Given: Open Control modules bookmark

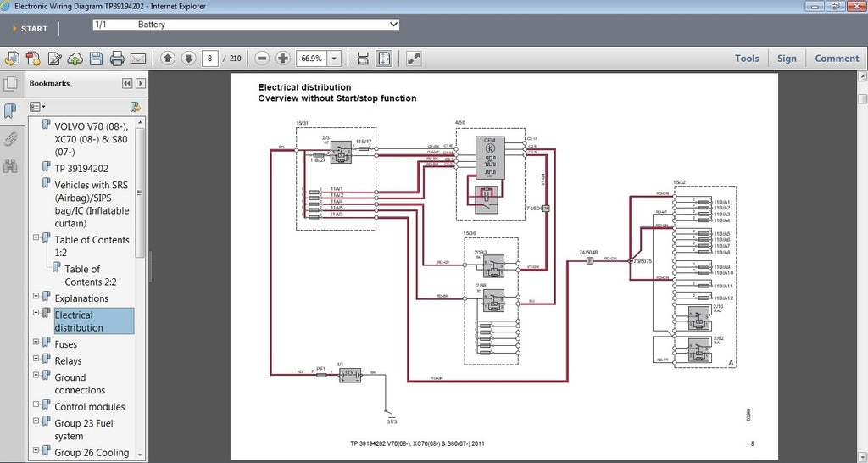Looking at the screenshot, I should click(x=90, y=406).
